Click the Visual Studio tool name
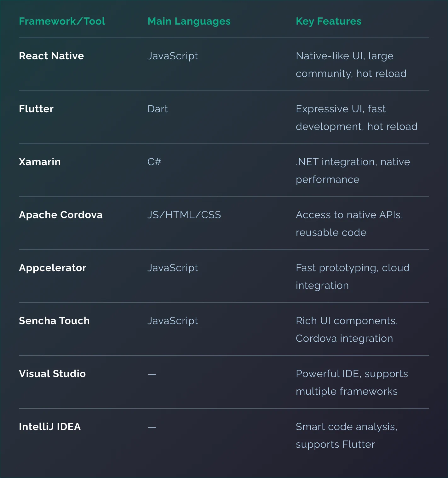Image resolution: width=448 pixels, height=478 pixels. point(52,374)
